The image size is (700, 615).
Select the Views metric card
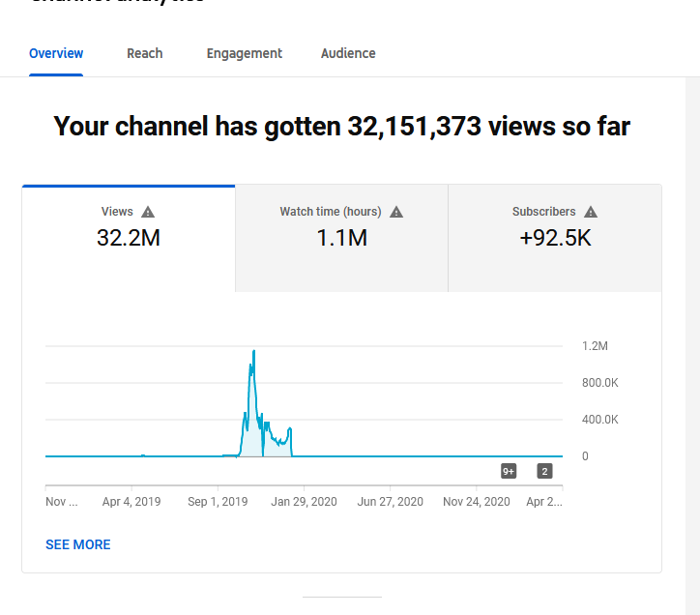tap(129, 239)
